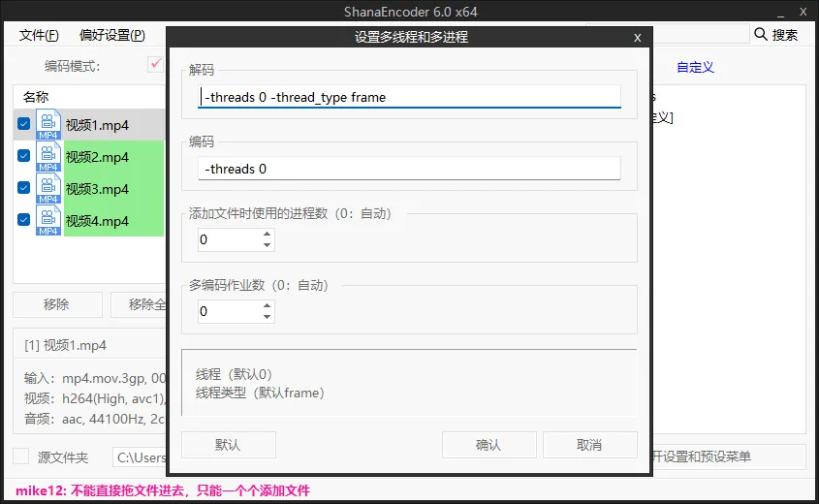Uncheck the checkbox for 视频4.mp4
819x504 pixels.
coord(23,219)
